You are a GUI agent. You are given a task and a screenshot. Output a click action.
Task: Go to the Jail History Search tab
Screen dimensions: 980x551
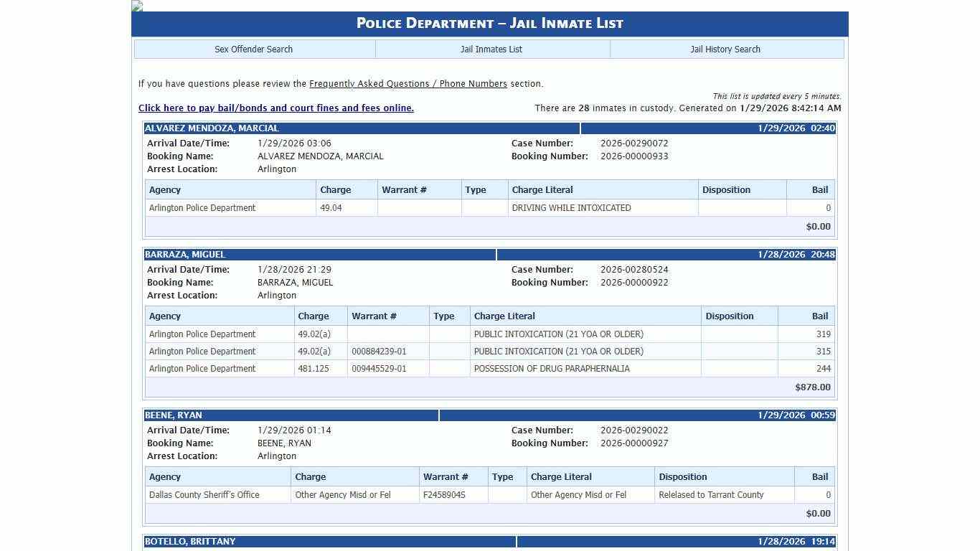pyautogui.click(x=725, y=50)
